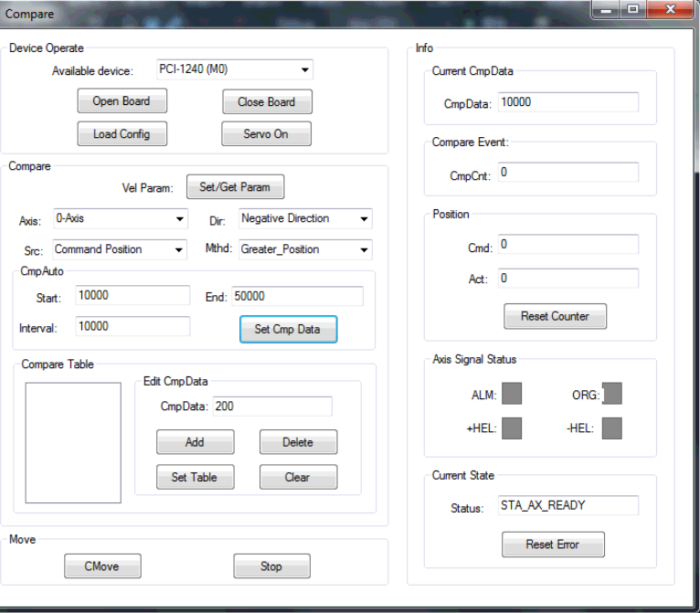Close the Compare window

tap(670, 9)
